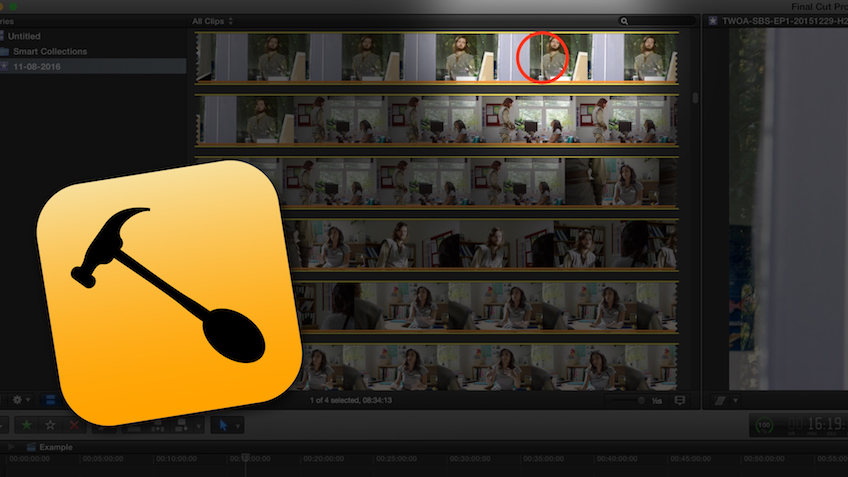Image resolution: width=848 pixels, height=477 pixels.
Task: Click the append-to-storyline edit icon
Action: tap(183, 425)
